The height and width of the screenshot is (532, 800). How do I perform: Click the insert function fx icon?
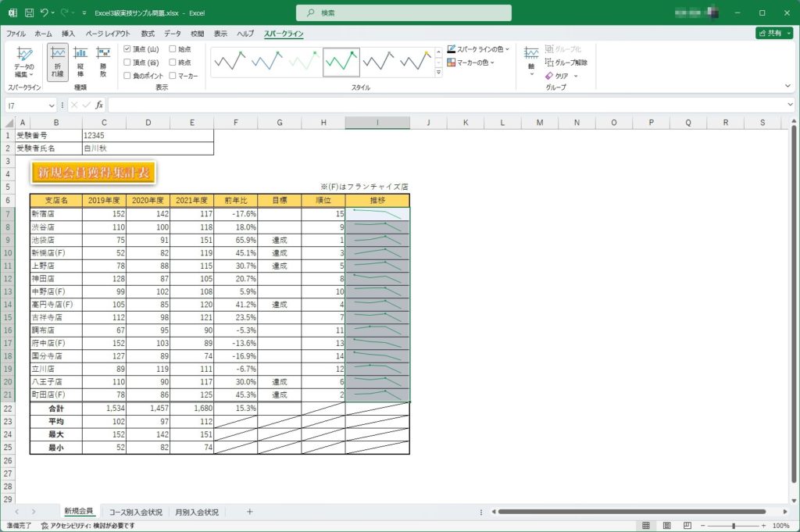(99, 105)
